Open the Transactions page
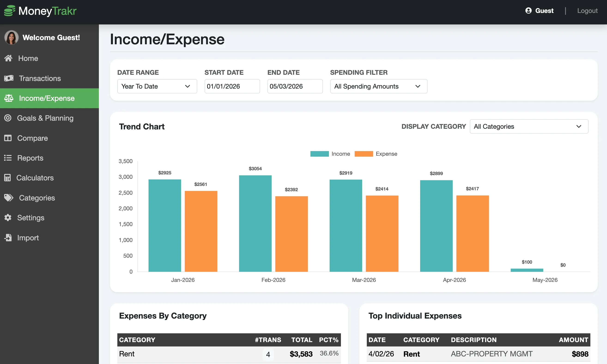Image resolution: width=607 pixels, height=364 pixels. [x=49, y=78]
